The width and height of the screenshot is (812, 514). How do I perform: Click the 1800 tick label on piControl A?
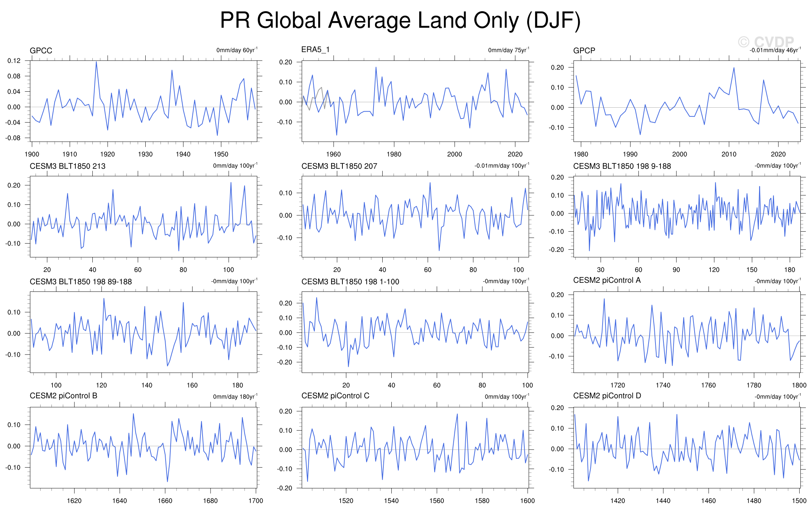click(x=799, y=385)
